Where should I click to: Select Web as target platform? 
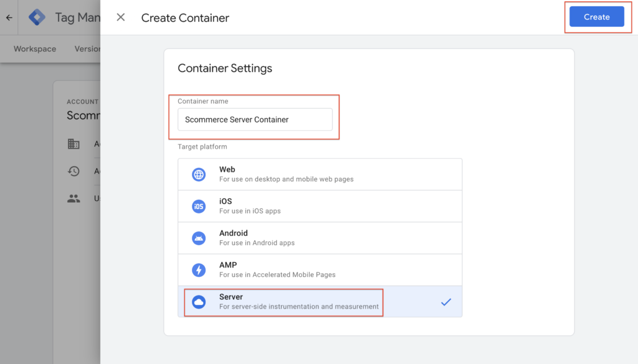click(x=320, y=174)
